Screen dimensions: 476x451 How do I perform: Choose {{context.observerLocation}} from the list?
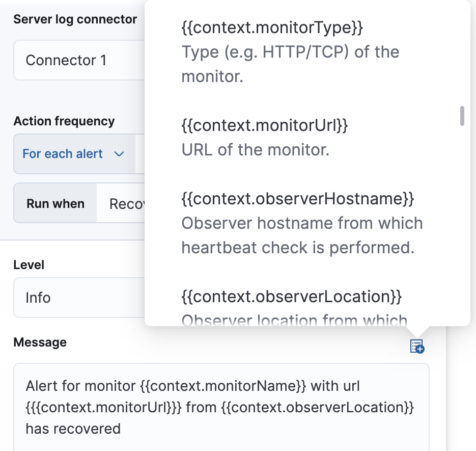point(292,297)
